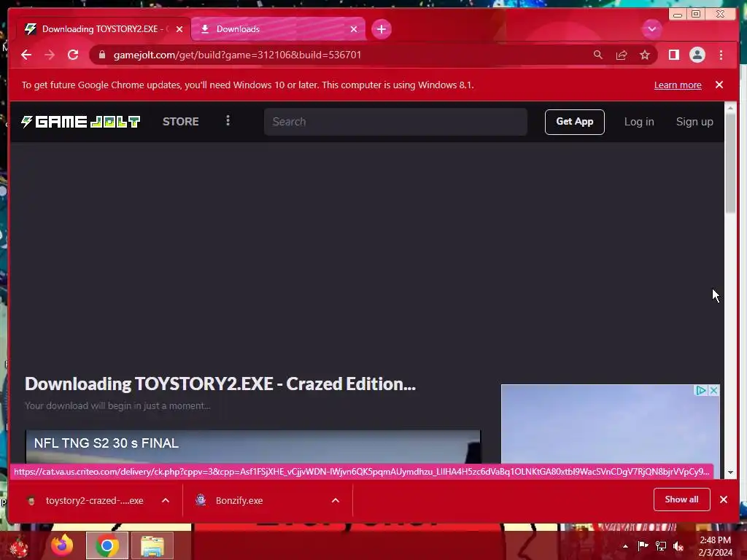
Task: Reload the Game Jolt page
Action: pos(73,55)
